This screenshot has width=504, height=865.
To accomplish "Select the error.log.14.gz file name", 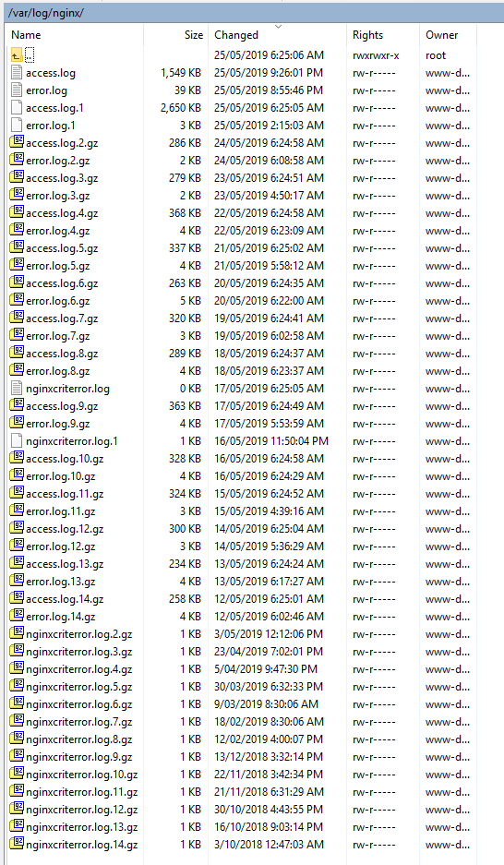I will [61, 617].
